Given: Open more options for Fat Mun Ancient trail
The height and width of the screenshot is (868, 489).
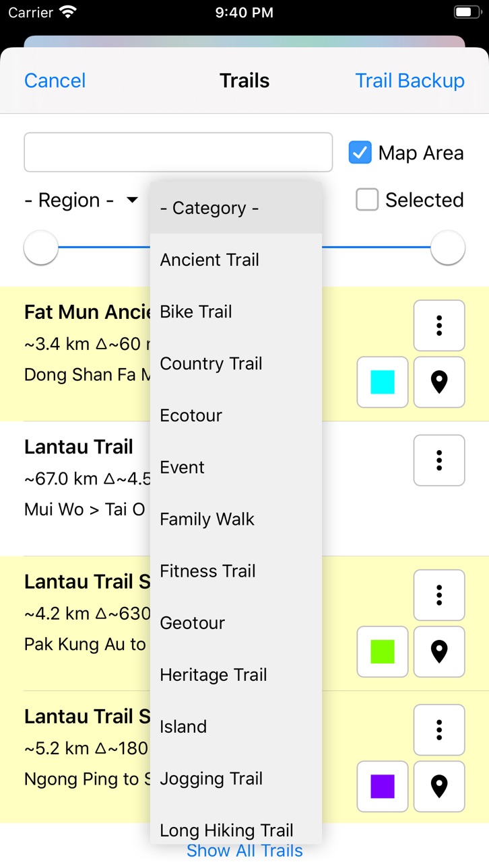Looking at the screenshot, I should (x=439, y=326).
